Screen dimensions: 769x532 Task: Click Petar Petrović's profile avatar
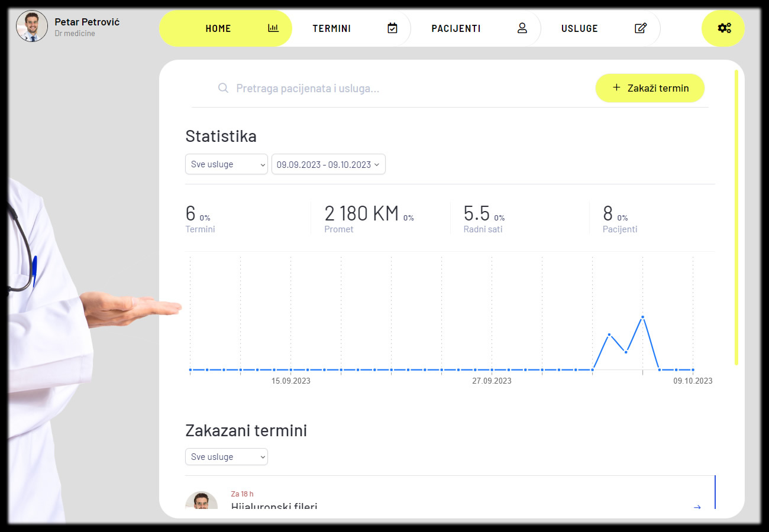point(32,26)
